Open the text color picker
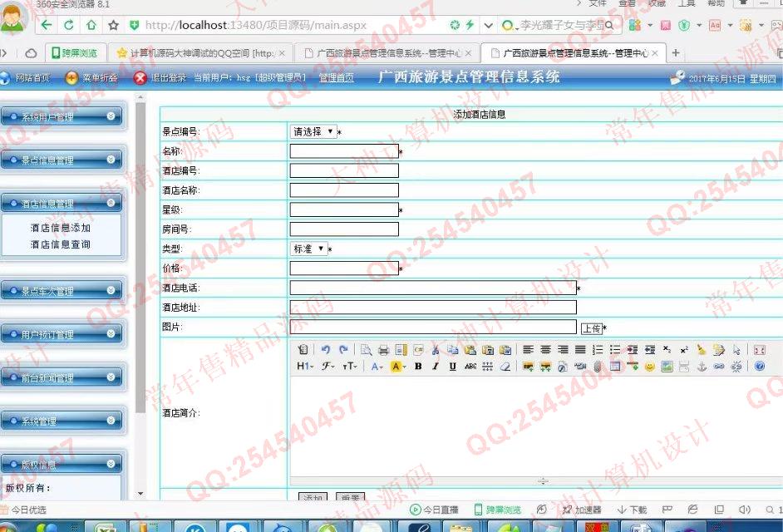This screenshot has width=783, height=532. (x=377, y=366)
